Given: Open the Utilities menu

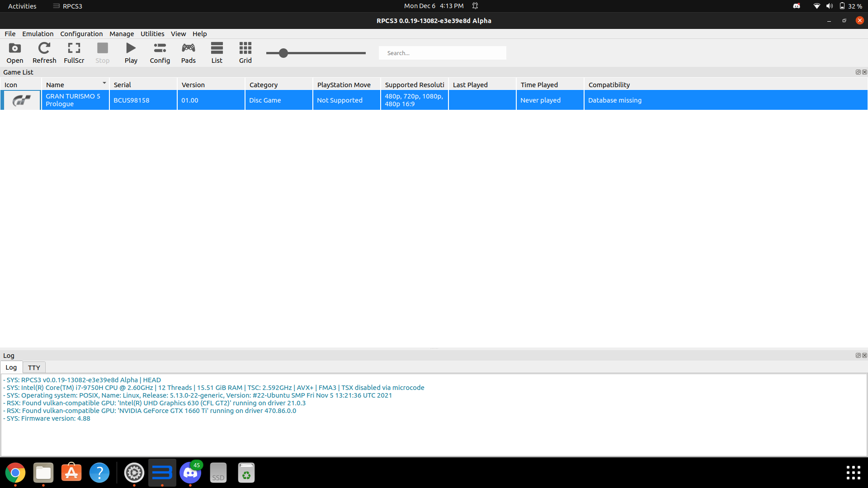Looking at the screenshot, I should 152,33.
